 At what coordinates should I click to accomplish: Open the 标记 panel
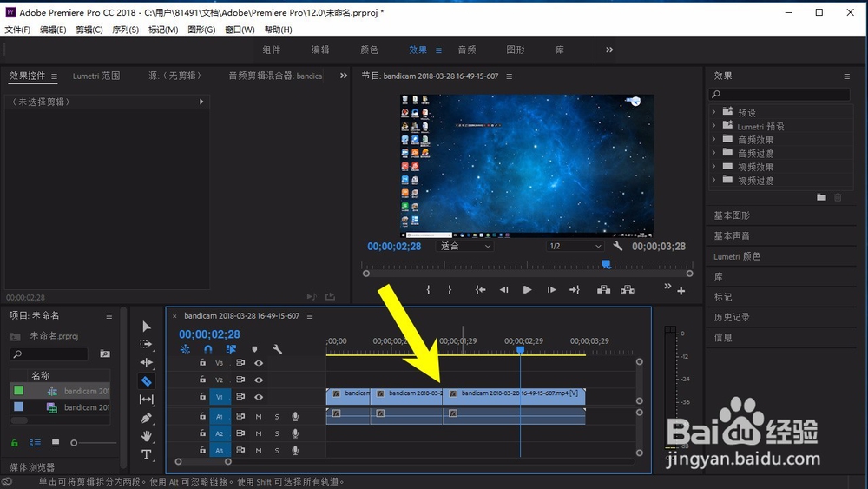point(723,297)
